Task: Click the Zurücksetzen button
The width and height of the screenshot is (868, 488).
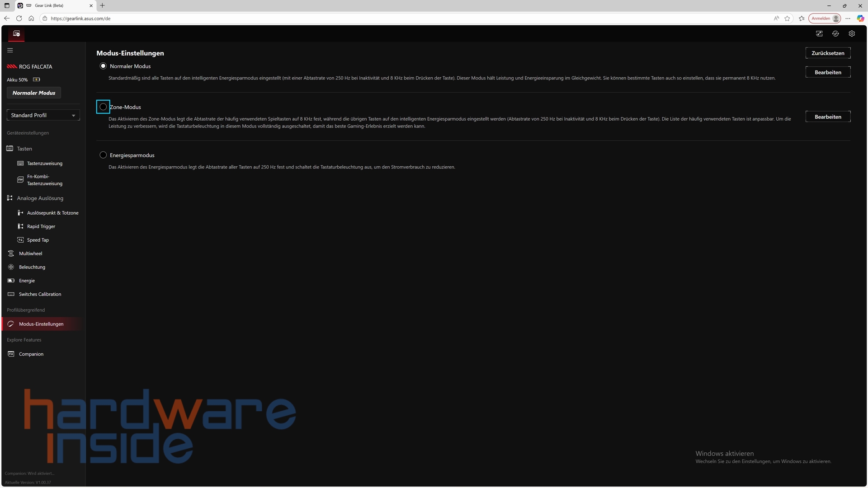Action: (x=827, y=53)
